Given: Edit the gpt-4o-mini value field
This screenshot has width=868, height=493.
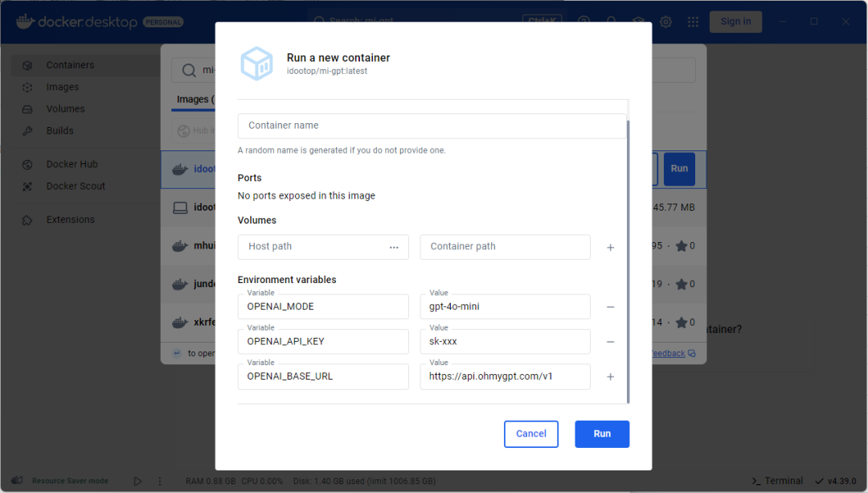Looking at the screenshot, I should (505, 307).
